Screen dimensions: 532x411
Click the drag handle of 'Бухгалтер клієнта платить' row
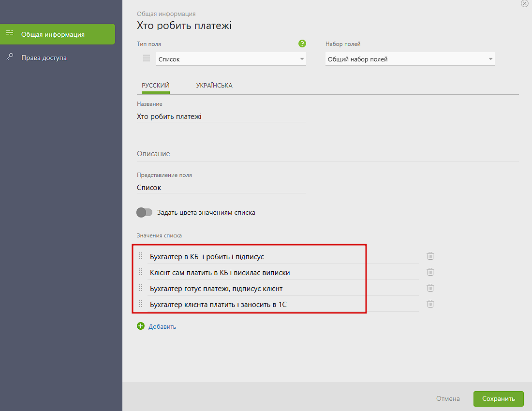pyautogui.click(x=141, y=304)
